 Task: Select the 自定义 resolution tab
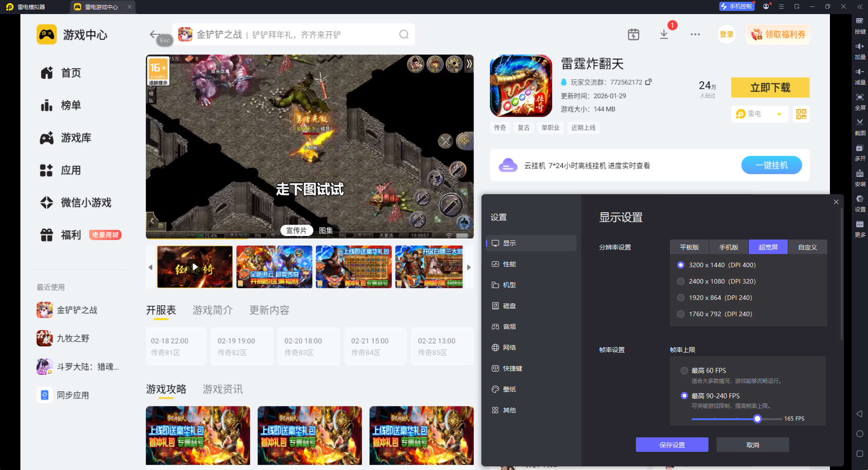coord(808,247)
